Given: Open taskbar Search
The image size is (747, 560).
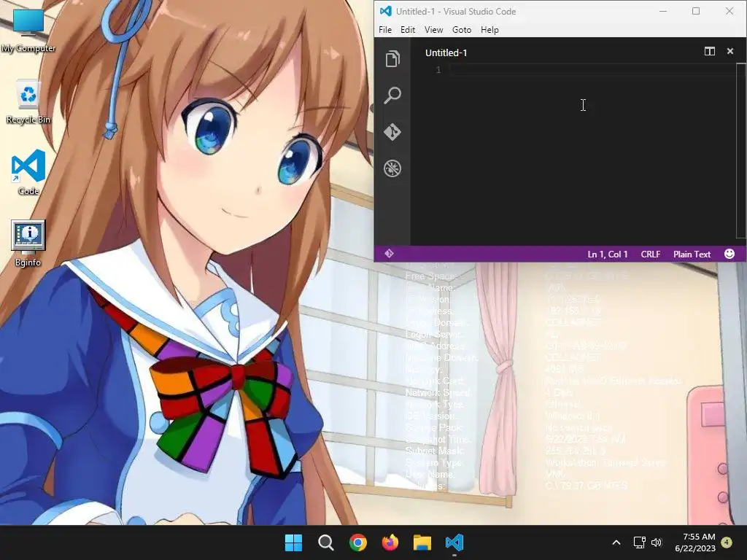Looking at the screenshot, I should [x=326, y=542].
